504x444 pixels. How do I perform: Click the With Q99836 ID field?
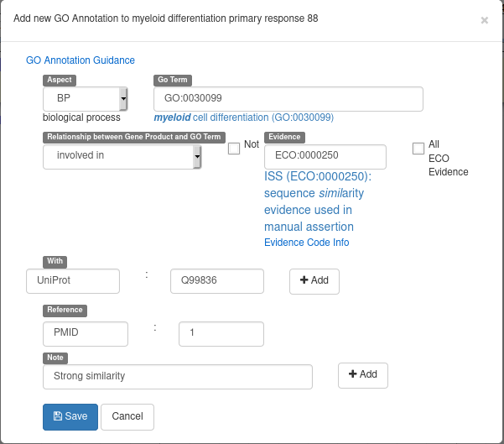216,280
